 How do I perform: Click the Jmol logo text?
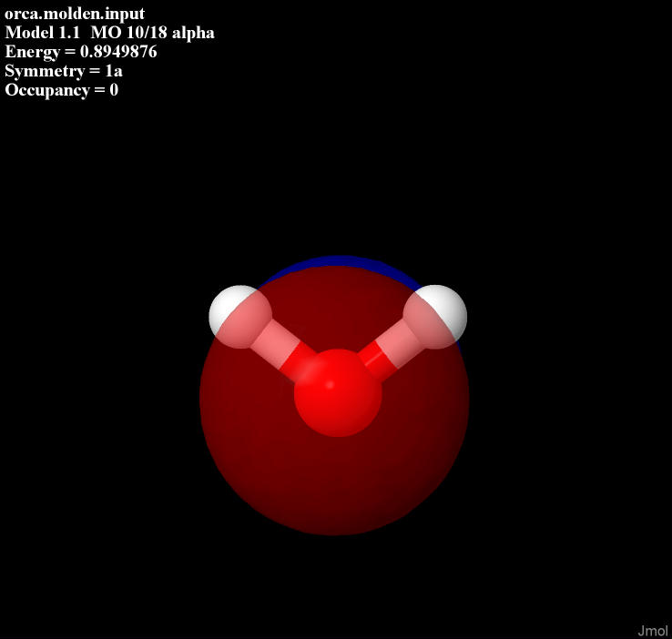(653, 631)
